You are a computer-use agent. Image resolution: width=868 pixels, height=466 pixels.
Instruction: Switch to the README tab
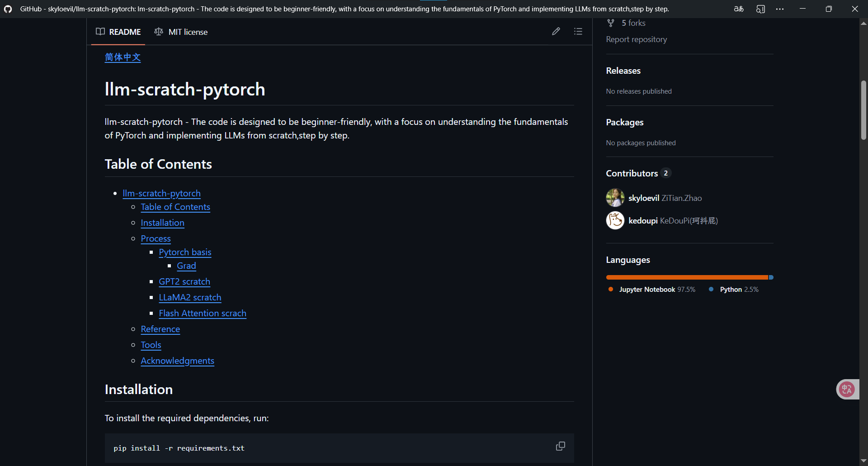pos(118,32)
